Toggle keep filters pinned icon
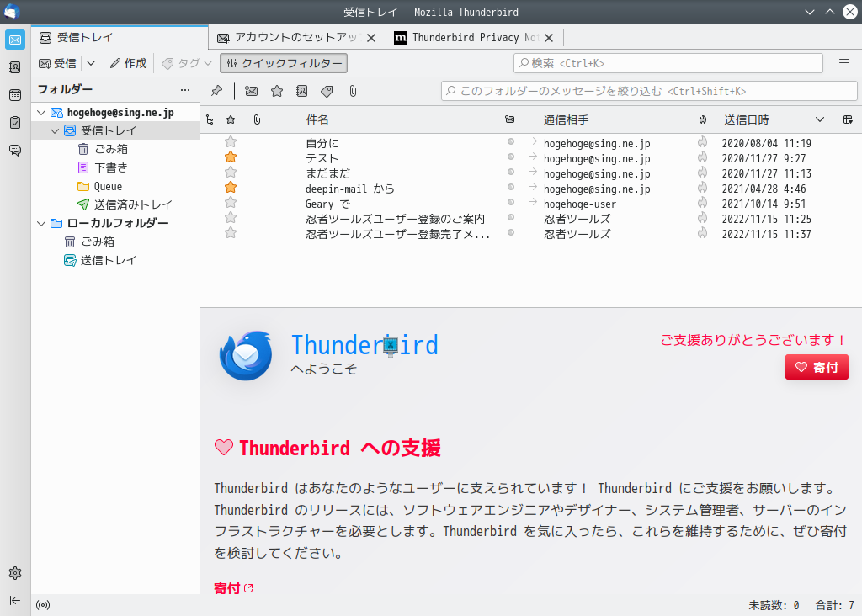This screenshot has width=862, height=616. coord(216,91)
